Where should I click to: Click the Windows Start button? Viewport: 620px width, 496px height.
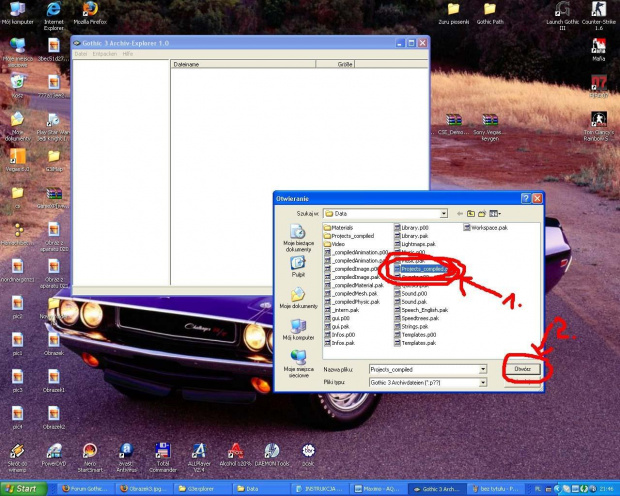pos(23,489)
